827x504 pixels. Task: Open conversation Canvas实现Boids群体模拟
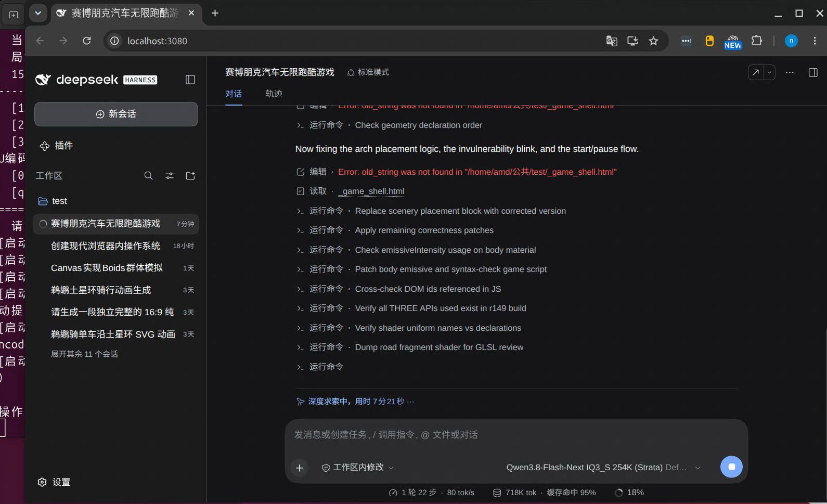pyautogui.click(x=116, y=268)
